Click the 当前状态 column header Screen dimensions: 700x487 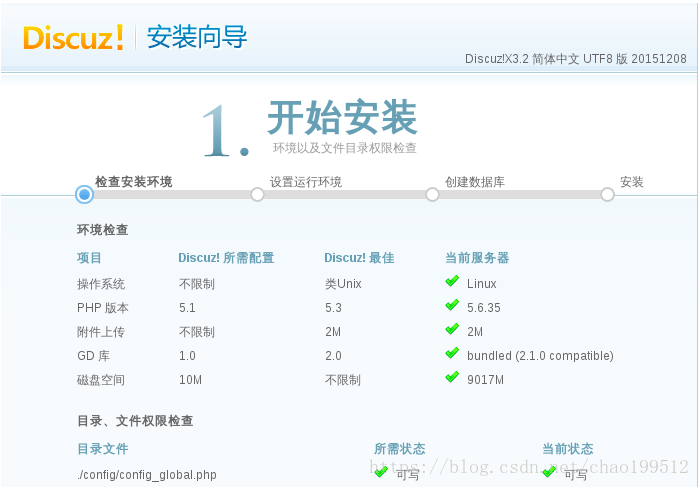[x=567, y=449]
